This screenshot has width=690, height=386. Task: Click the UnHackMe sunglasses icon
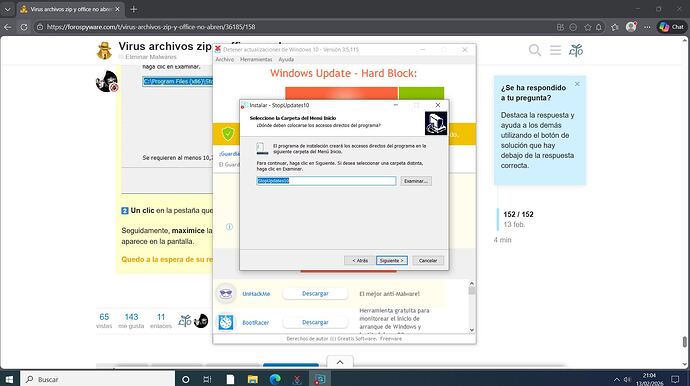coord(226,294)
